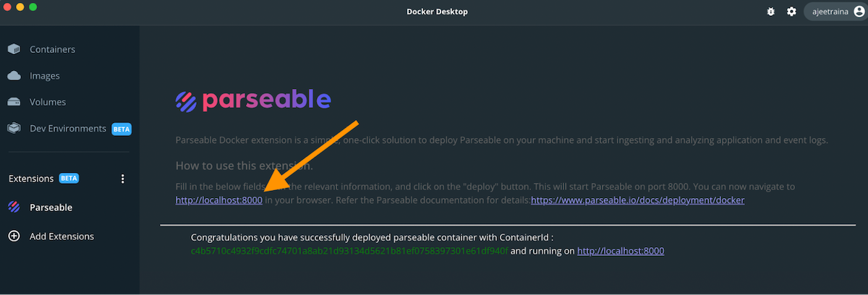Open the localhost:8000 link in the instructions
The width and height of the screenshot is (868, 295).
click(218, 200)
